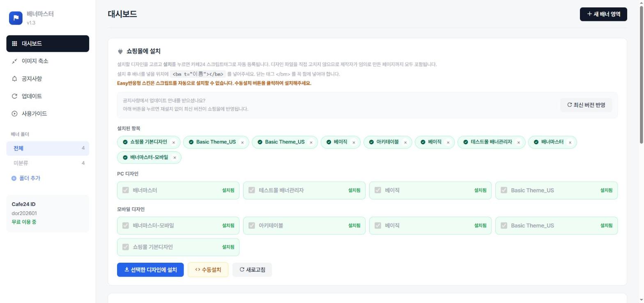Click the 설치됨 label on 테스트몰 배너관리자 card
This screenshot has width=644, height=303.
tap(354, 190)
